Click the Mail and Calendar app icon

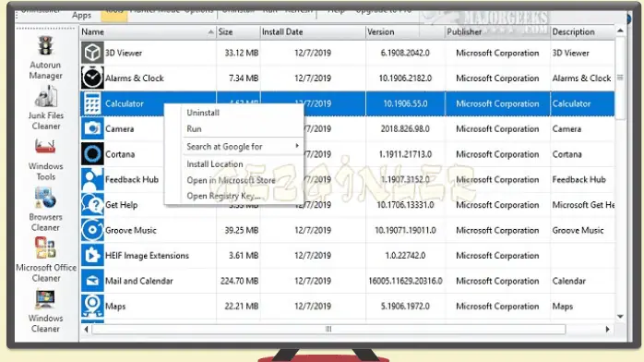click(92, 281)
